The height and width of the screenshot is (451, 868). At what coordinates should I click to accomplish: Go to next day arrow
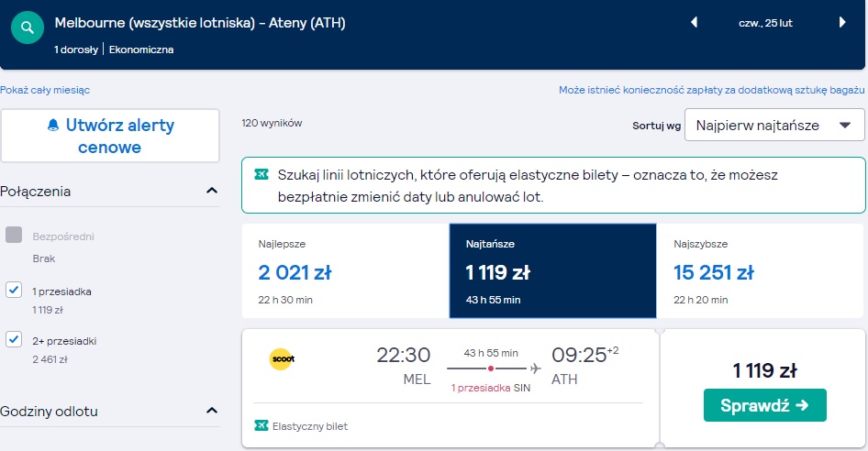pos(842,22)
